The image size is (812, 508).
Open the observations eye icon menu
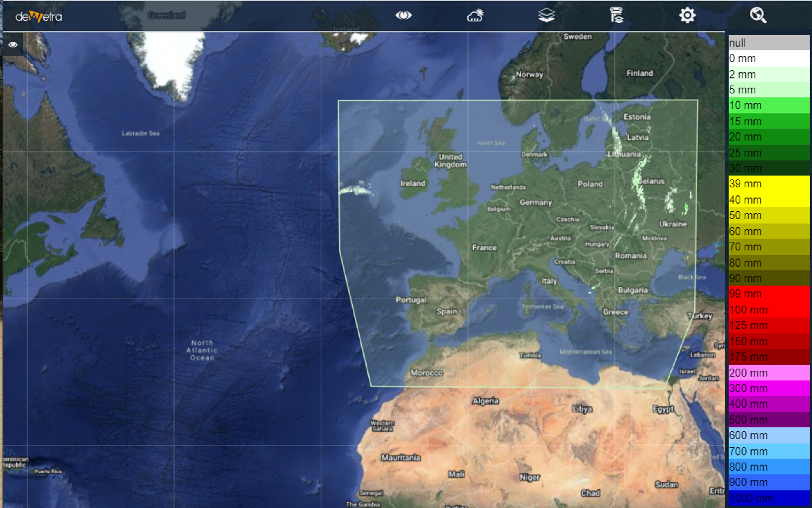point(403,16)
